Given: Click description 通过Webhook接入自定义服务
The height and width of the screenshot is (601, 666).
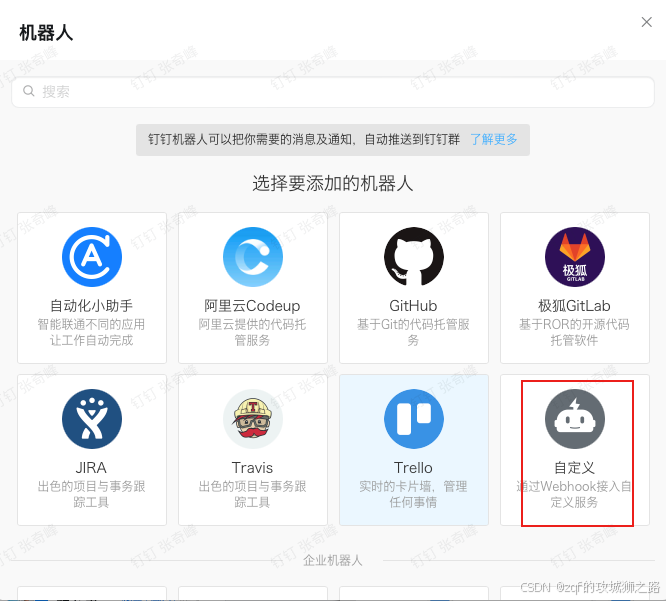Looking at the screenshot, I should coord(574,494).
